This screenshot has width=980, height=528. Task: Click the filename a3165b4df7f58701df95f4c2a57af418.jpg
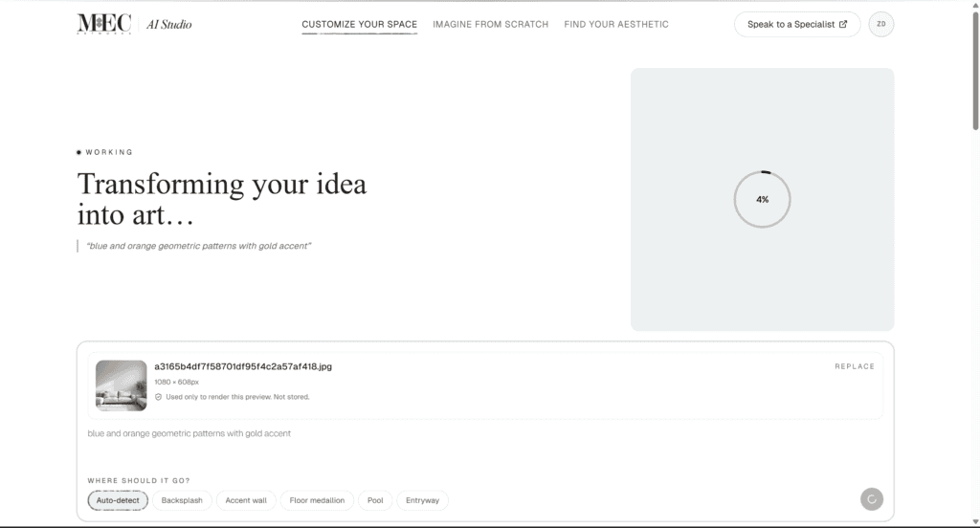243,366
